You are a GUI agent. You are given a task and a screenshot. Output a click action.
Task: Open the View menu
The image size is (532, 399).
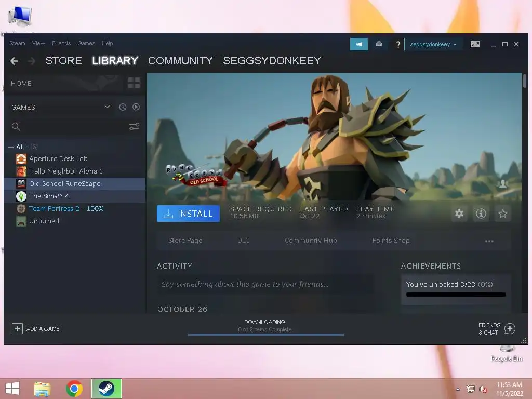pos(38,44)
